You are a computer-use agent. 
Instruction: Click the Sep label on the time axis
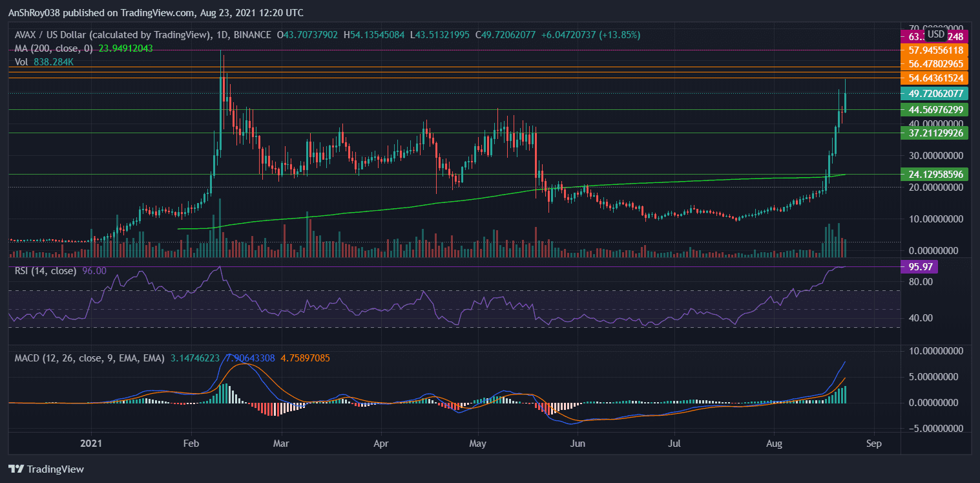point(874,444)
